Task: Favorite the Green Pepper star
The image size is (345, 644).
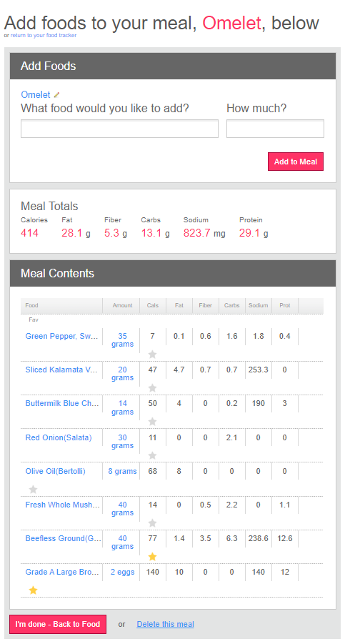Action: click(x=152, y=354)
